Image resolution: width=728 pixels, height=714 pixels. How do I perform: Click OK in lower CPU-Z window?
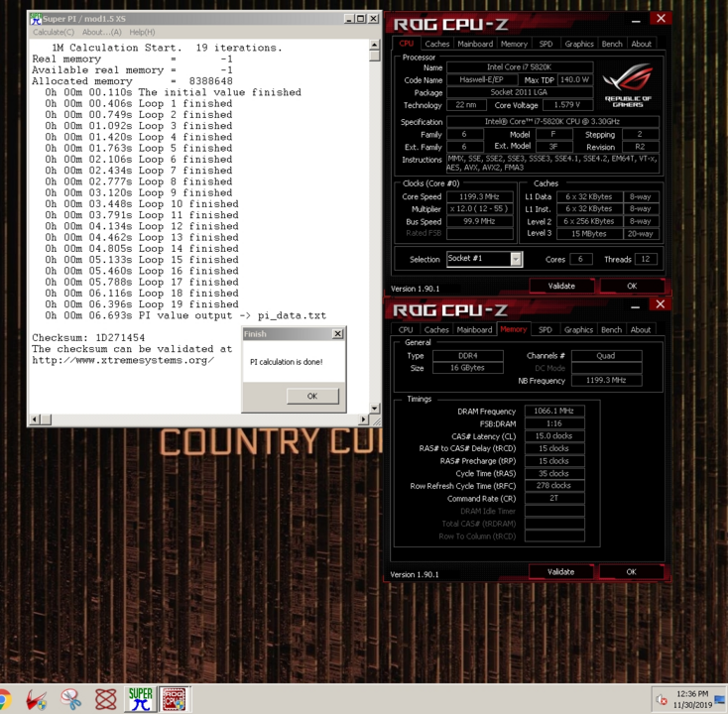[x=631, y=572]
